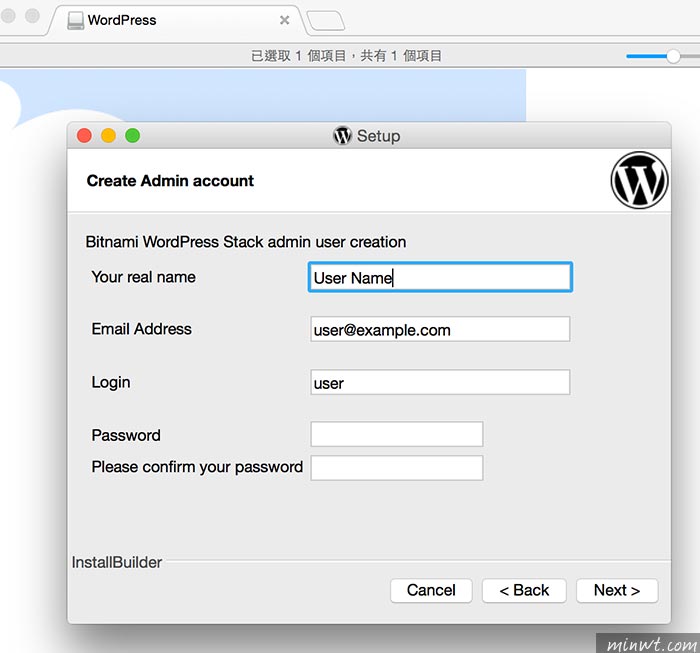Select the Login text field

(x=440, y=382)
